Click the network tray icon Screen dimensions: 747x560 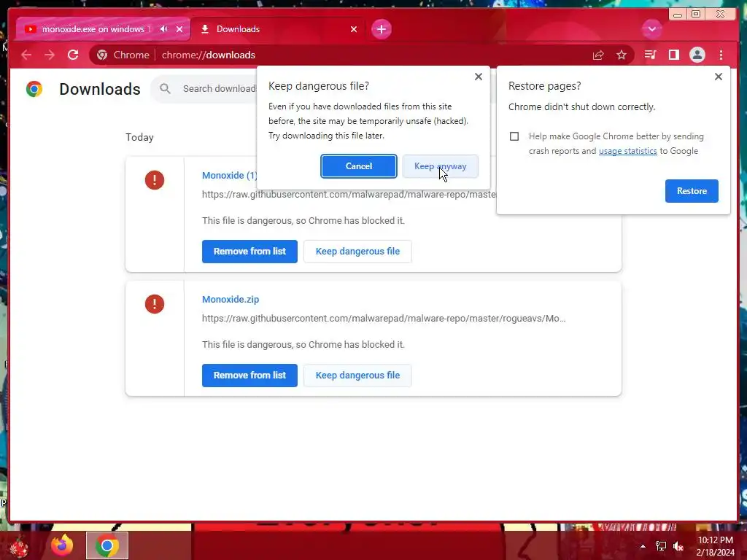[661, 546]
